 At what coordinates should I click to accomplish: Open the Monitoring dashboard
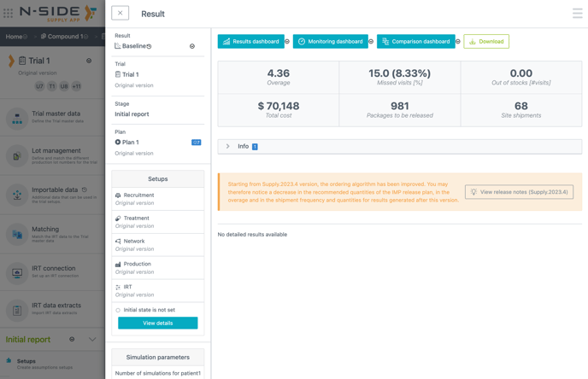[330, 41]
